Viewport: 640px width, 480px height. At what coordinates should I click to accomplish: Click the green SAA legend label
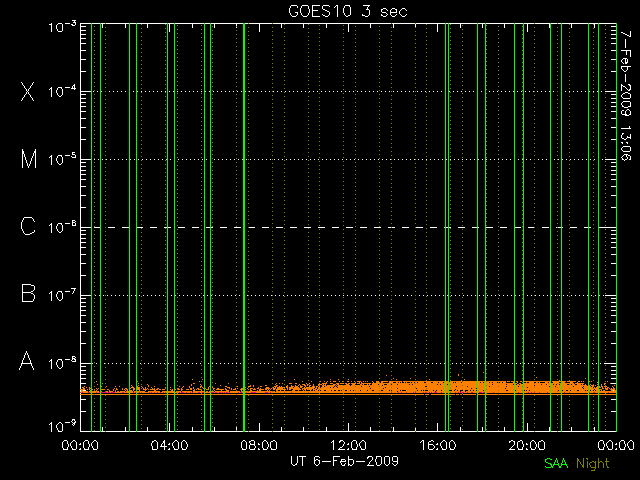point(556,463)
